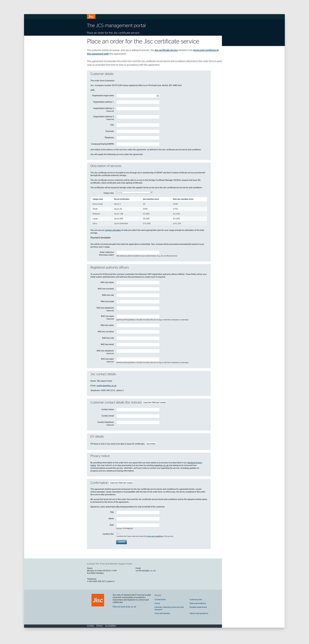This screenshot has height=644, width=309.
Task: Click the RAO two email field
Action: 138,344
